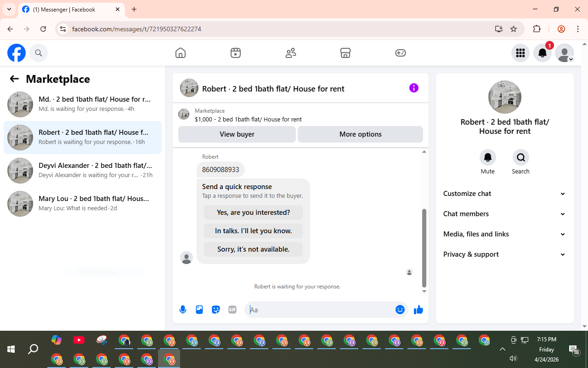Image resolution: width=588 pixels, height=368 pixels.
Task: Open the Facebook search icon
Action: click(x=39, y=53)
